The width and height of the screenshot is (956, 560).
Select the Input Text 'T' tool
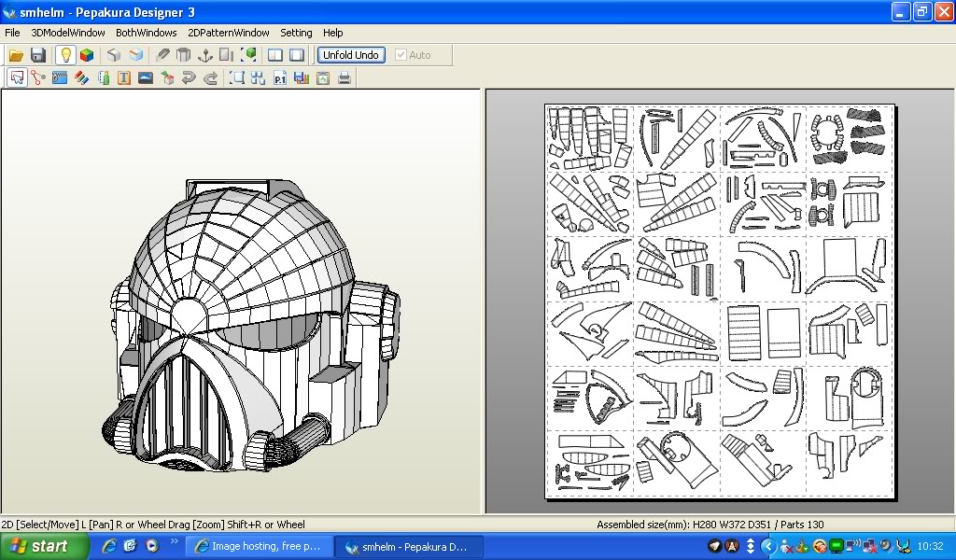click(x=124, y=78)
